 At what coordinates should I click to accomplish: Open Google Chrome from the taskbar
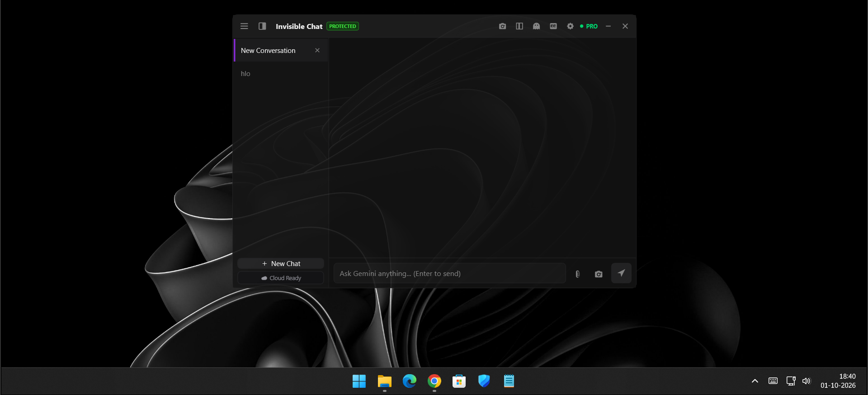click(x=434, y=381)
